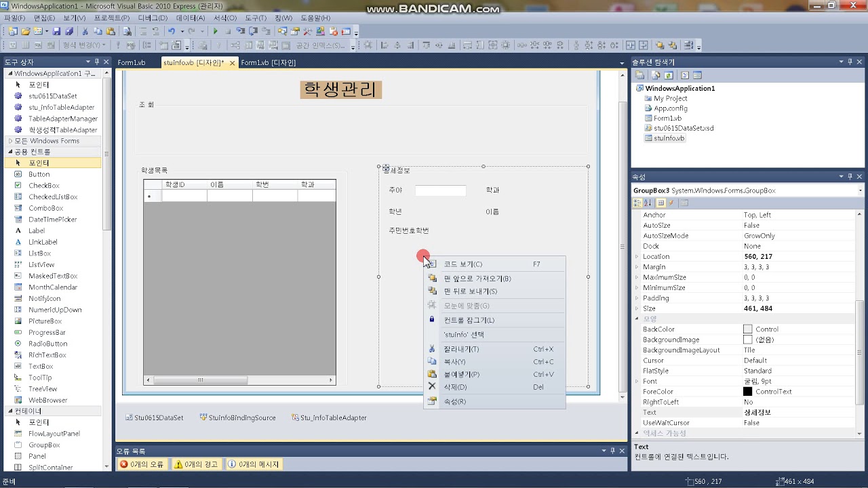Select CheckedListBox control in the toolbox
Screen dimensions: 868x488
[53, 197]
